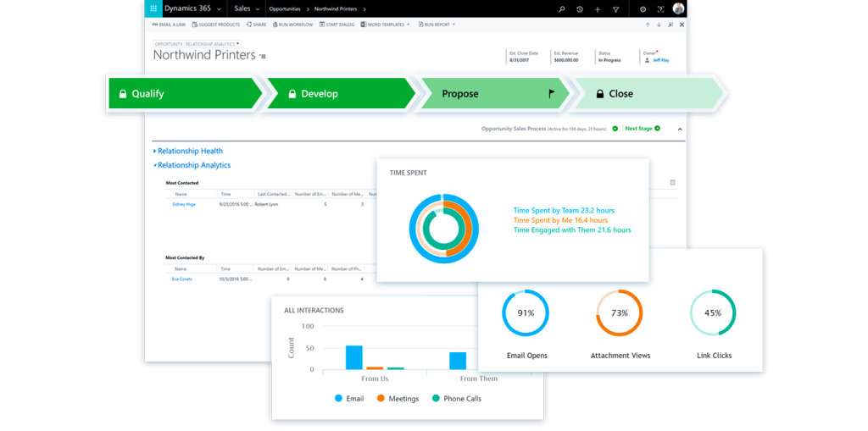
Task: Click the flag icon on Propose
Action: coord(551,93)
